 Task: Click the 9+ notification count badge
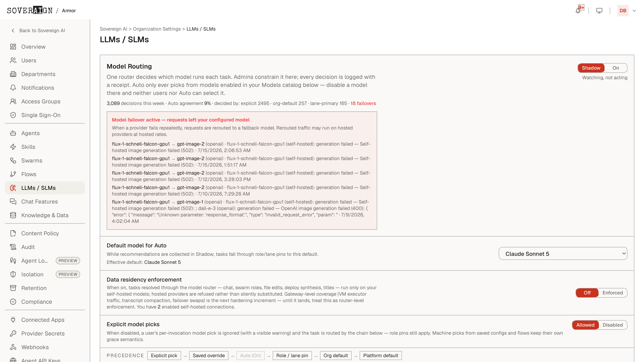(x=581, y=7)
